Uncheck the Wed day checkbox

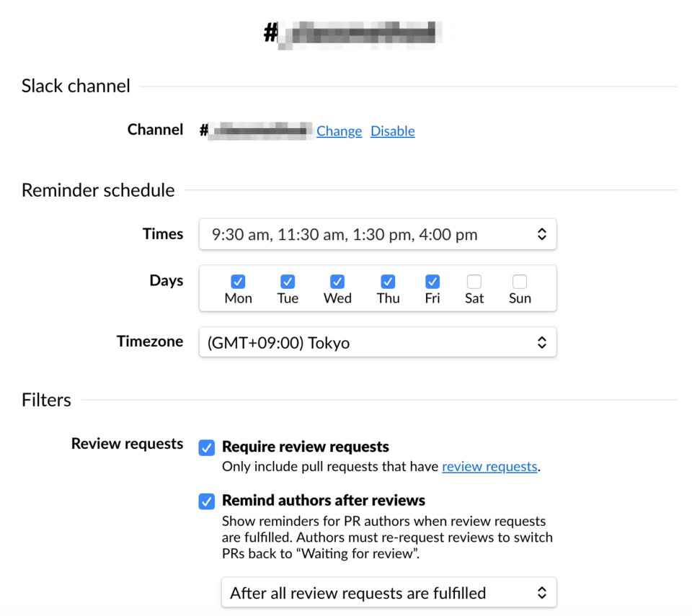[x=337, y=282]
